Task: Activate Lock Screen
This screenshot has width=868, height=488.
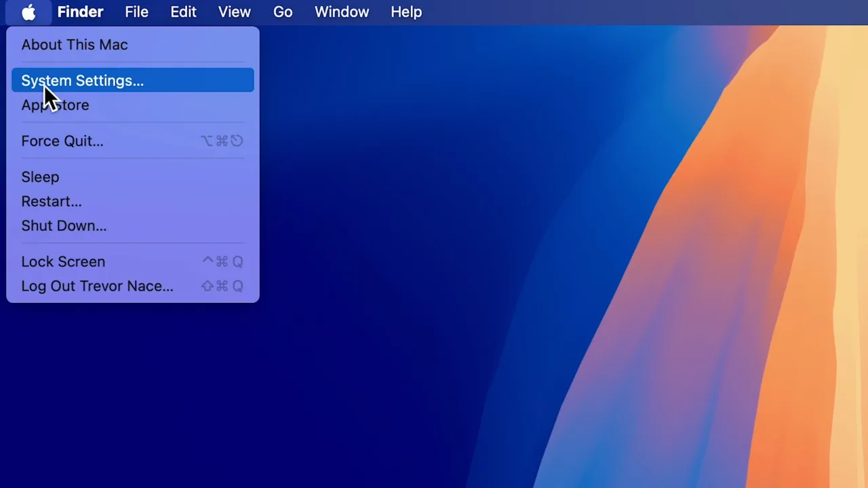Action: point(63,262)
